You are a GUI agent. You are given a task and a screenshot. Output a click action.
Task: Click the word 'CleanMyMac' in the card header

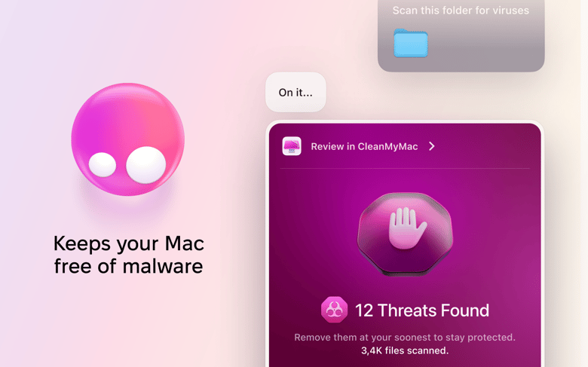[387, 147]
